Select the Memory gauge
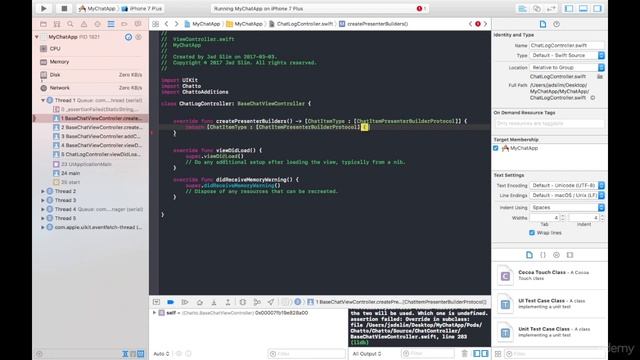 coord(91,62)
